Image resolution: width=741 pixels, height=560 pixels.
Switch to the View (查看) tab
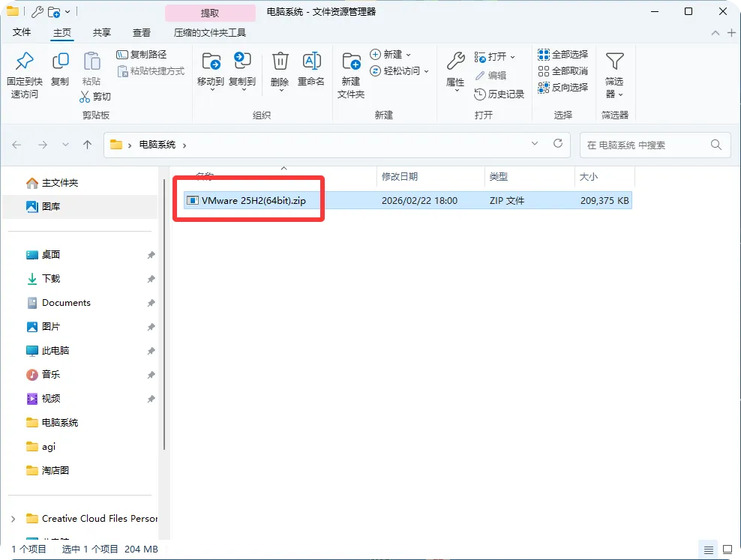(x=141, y=32)
